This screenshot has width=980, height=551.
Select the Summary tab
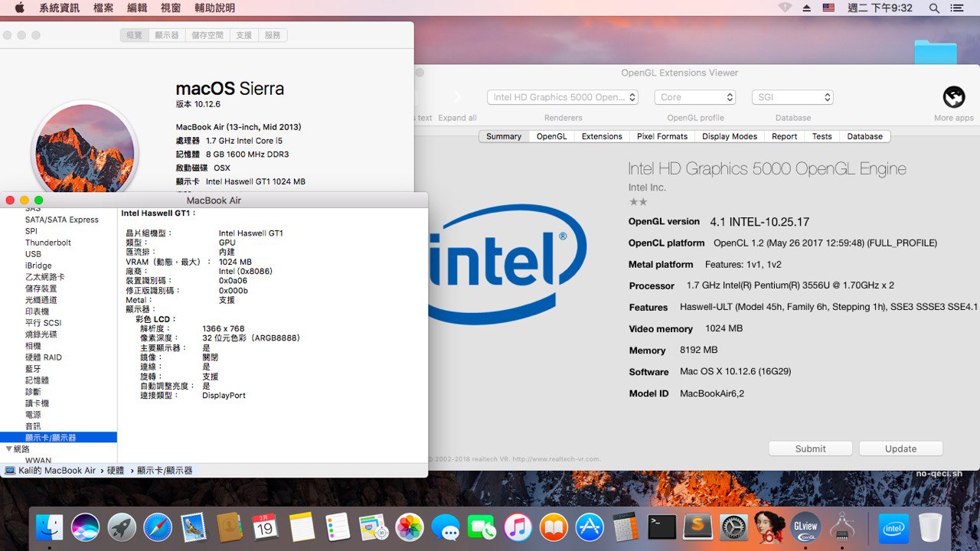tap(504, 136)
